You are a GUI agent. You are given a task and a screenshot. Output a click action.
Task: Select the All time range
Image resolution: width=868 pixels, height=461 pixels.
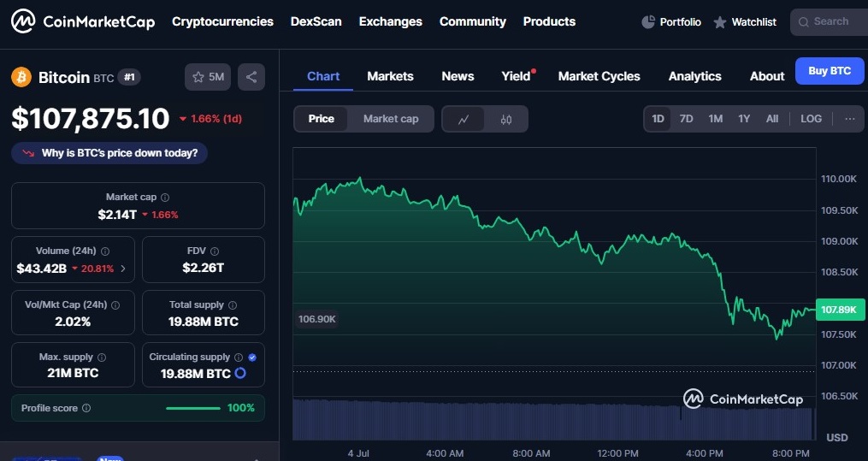pos(772,119)
